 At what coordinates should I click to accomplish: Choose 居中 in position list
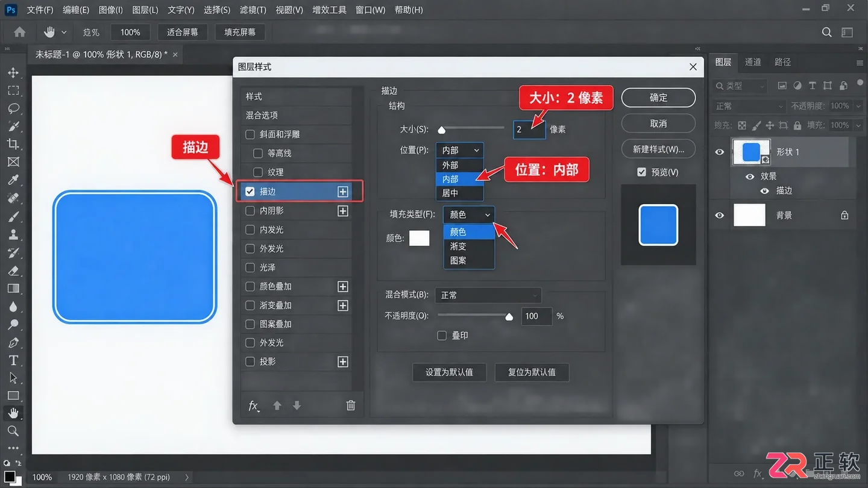coord(459,193)
